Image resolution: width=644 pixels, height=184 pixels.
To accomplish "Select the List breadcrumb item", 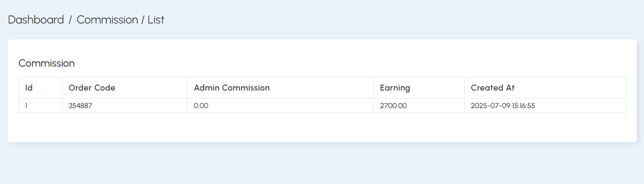I will click(156, 20).
